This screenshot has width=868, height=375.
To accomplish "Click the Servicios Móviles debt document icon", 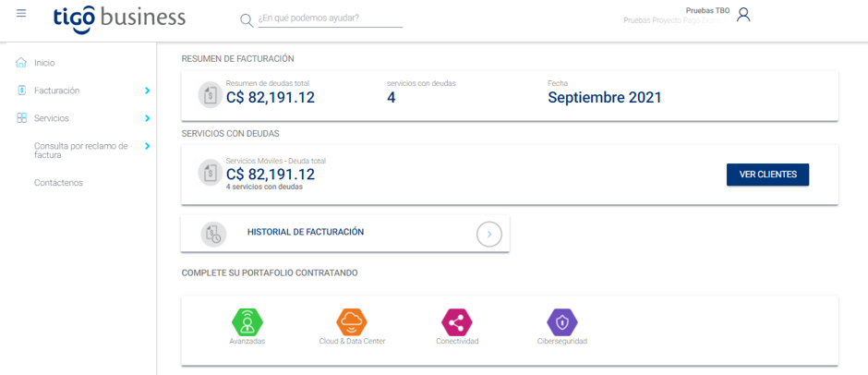I will (x=211, y=173).
